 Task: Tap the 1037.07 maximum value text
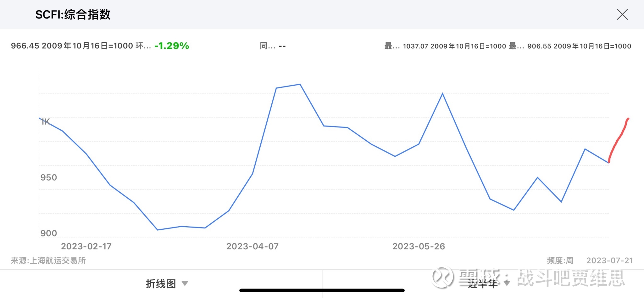coord(415,46)
